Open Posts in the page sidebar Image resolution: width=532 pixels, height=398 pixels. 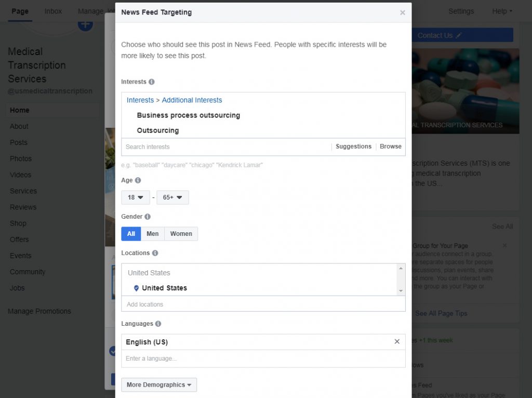pos(18,142)
